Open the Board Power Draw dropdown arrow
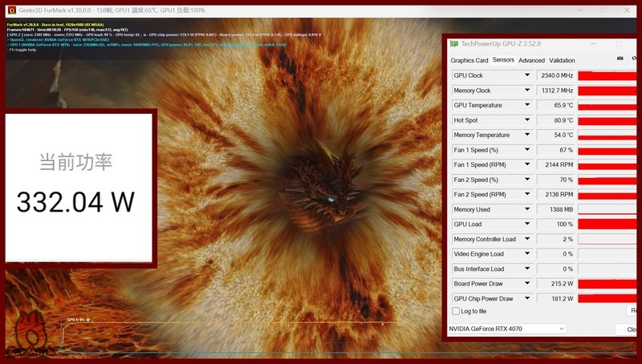The height and width of the screenshot is (364, 642). pos(527,284)
